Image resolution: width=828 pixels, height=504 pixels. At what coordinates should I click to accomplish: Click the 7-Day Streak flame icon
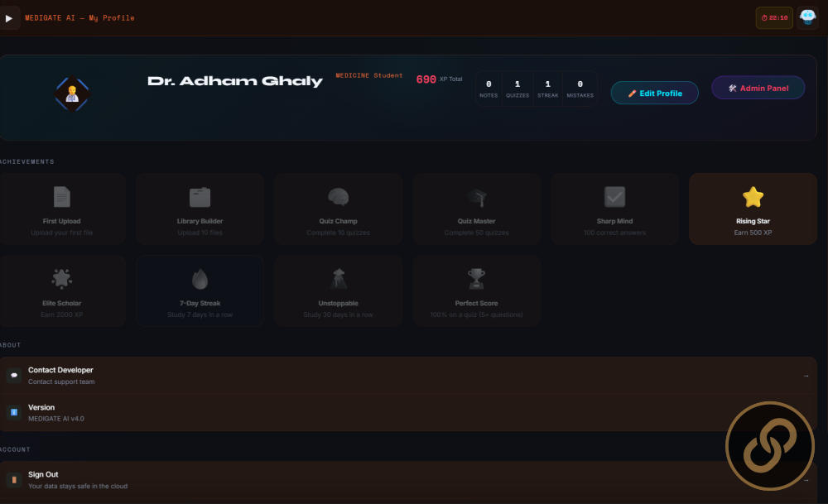(x=200, y=279)
